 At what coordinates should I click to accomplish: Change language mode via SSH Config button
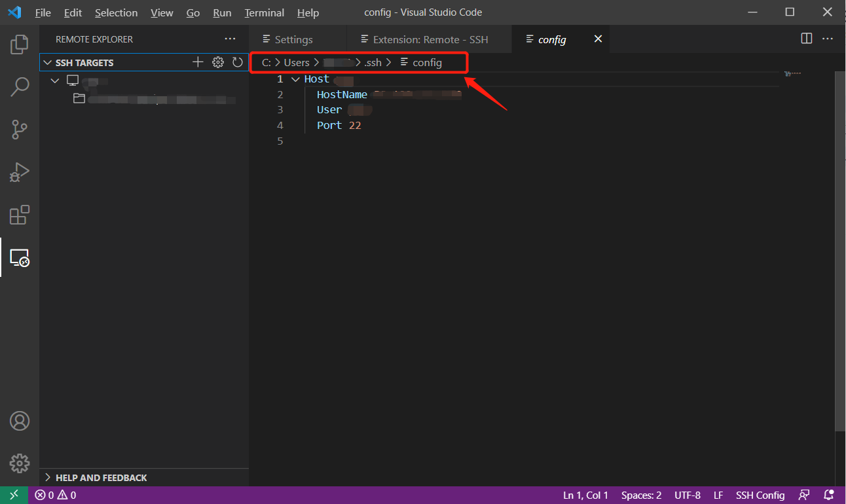(x=760, y=495)
